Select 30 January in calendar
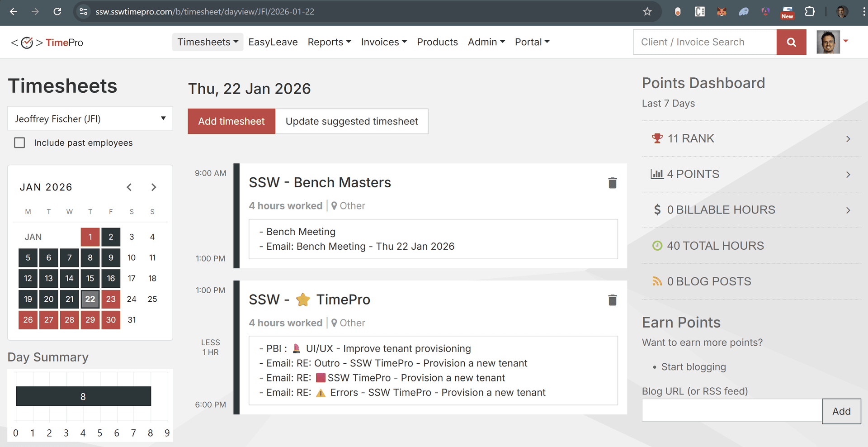Screen dimensions: 868x447 pos(111,320)
